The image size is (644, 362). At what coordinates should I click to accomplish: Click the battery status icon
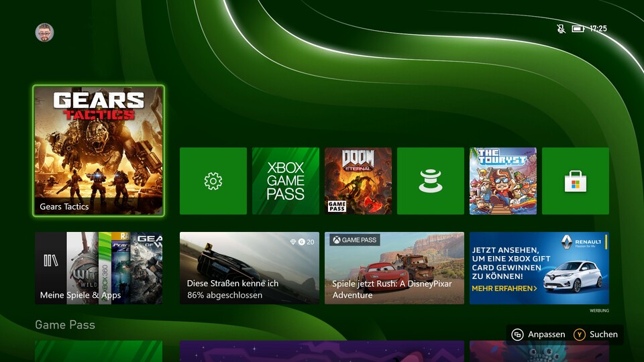pyautogui.click(x=578, y=29)
